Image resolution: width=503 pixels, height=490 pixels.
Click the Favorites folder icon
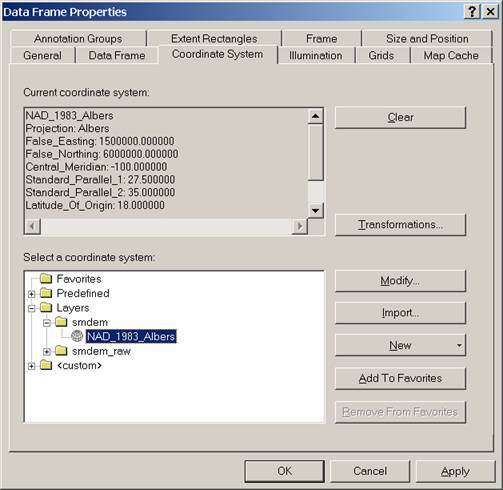click(46, 278)
